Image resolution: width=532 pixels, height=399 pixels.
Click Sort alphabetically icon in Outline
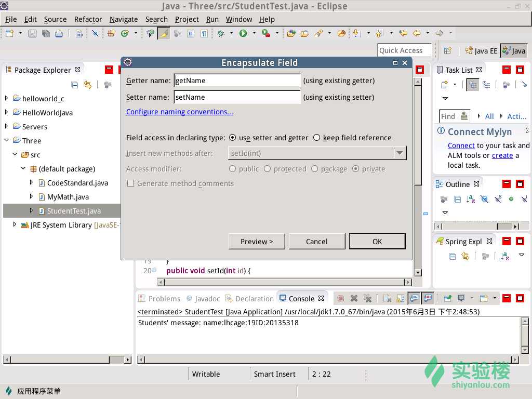click(470, 199)
